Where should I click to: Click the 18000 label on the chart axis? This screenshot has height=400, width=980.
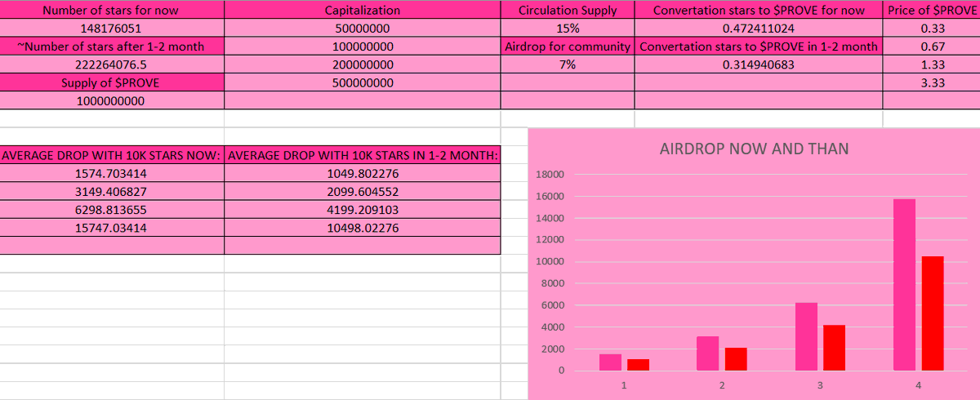[550, 175]
